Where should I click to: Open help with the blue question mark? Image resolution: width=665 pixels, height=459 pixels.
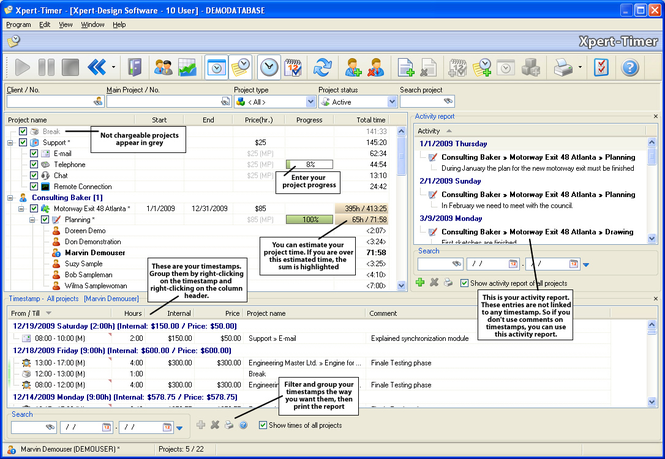(x=630, y=67)
